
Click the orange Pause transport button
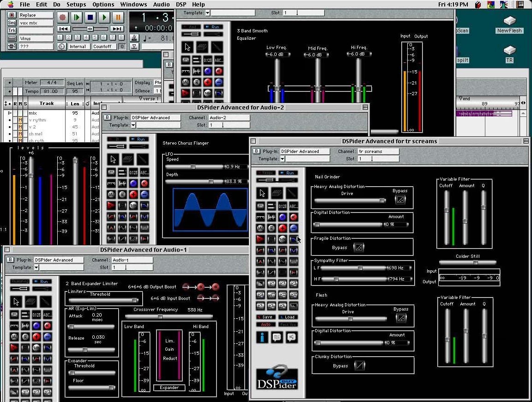[x=118, y=18]
